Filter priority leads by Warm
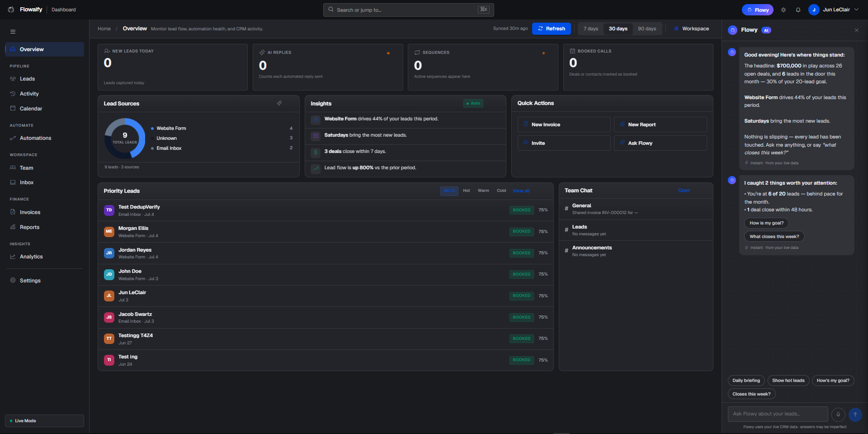The width and height of the screenshot is (868, 434). tap(483, 191)
